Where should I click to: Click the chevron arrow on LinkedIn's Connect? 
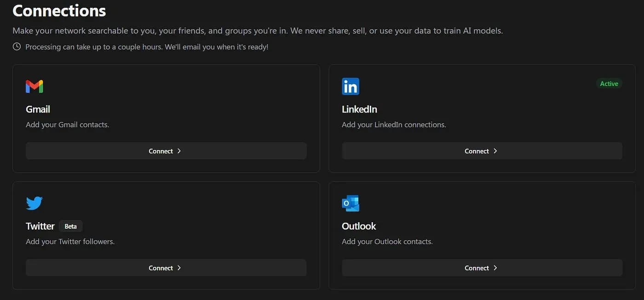(x=495, y=151)
